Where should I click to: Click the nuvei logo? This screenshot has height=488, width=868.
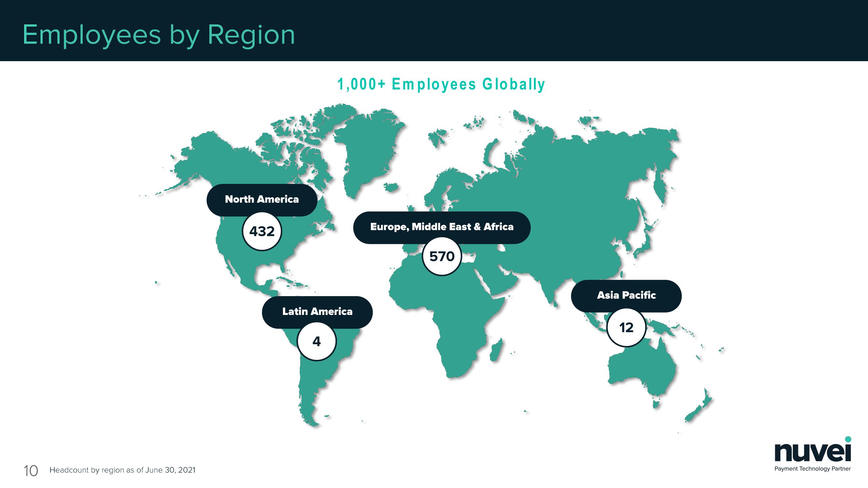[x=813, y=449]
